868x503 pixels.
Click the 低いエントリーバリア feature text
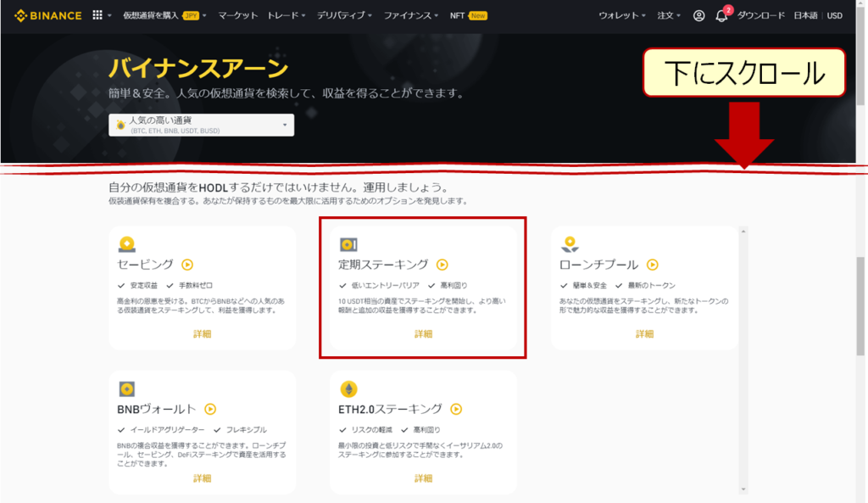pyautogui.click(x=386, y=285)
